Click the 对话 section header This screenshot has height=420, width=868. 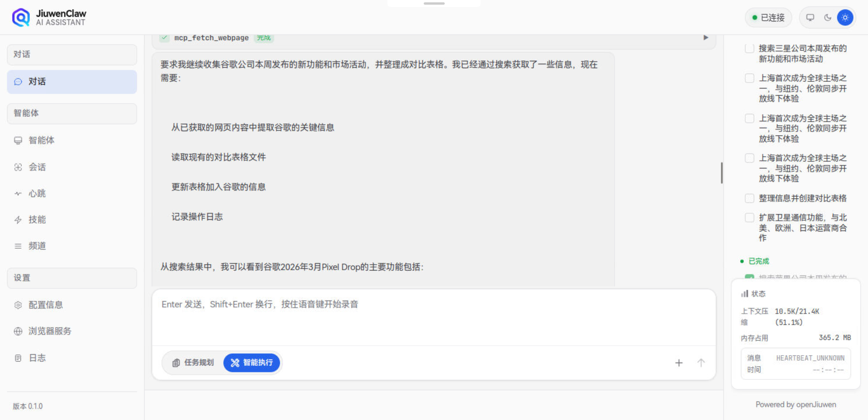tap(72, 55)
